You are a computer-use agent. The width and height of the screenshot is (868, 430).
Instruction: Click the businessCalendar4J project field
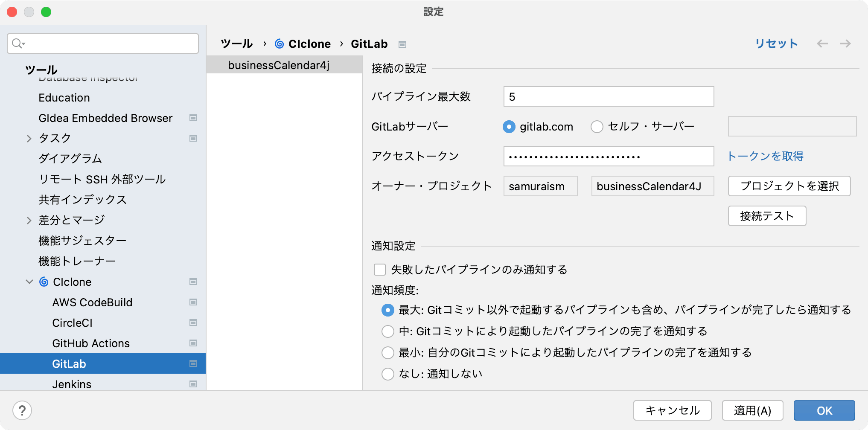pos(652,186)
